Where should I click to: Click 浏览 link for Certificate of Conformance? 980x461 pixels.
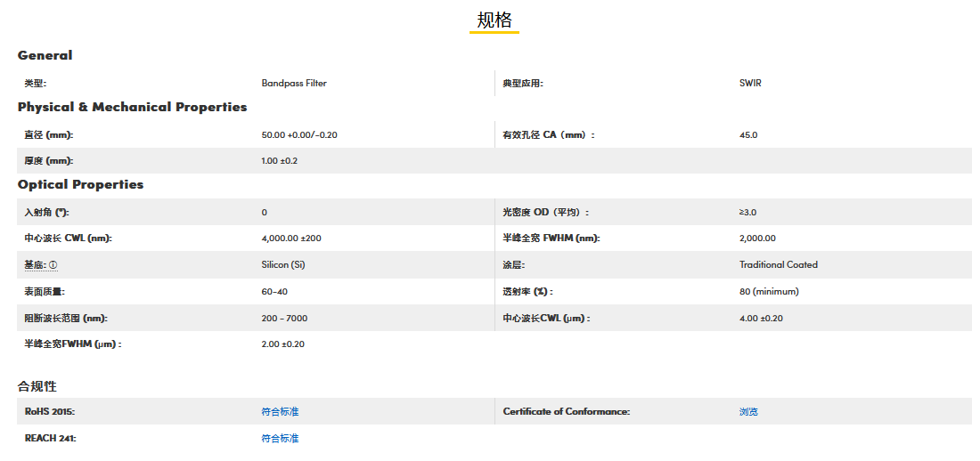coord(748,412)
